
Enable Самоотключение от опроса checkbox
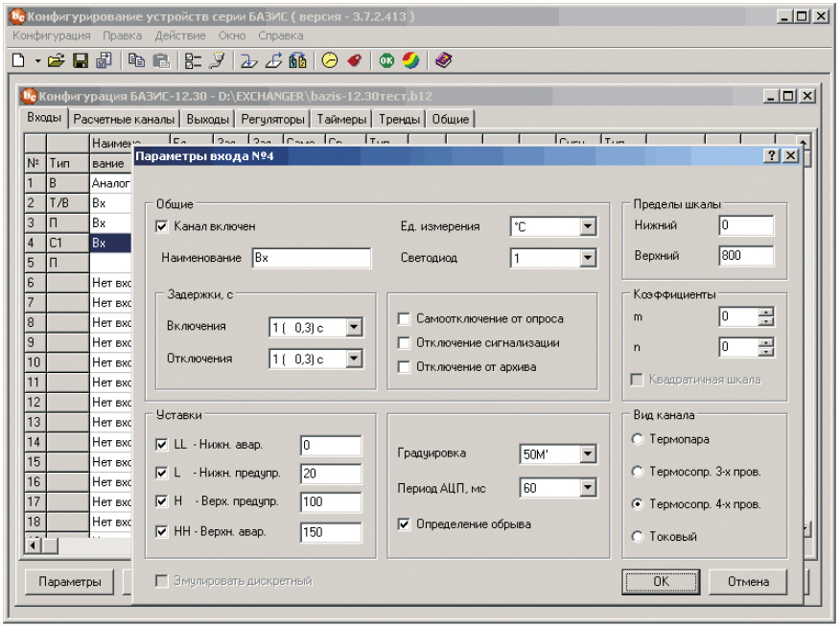pyautogui.click(x=404, y=319)
